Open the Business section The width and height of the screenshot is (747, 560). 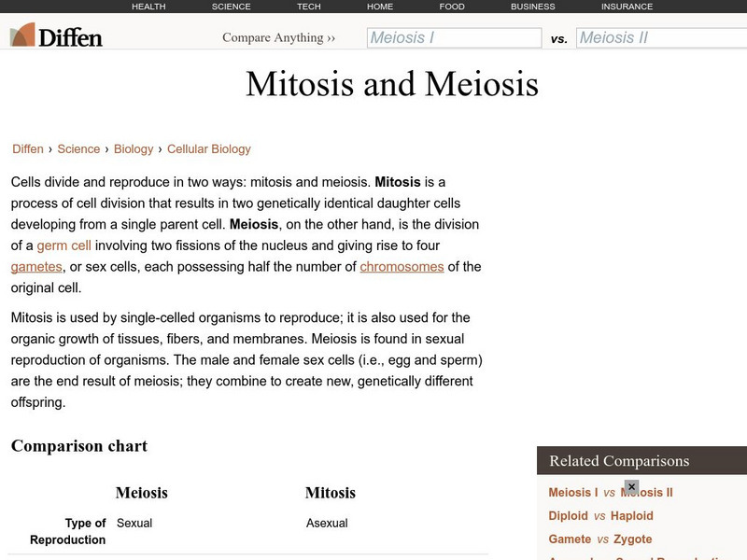click(533, 7)
